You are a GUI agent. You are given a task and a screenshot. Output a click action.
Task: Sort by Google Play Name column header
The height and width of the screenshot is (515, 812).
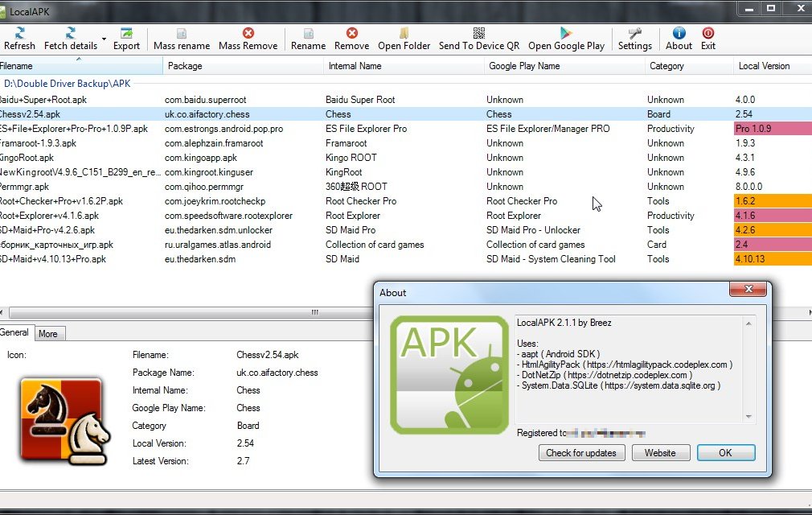[x=564, y=66]
